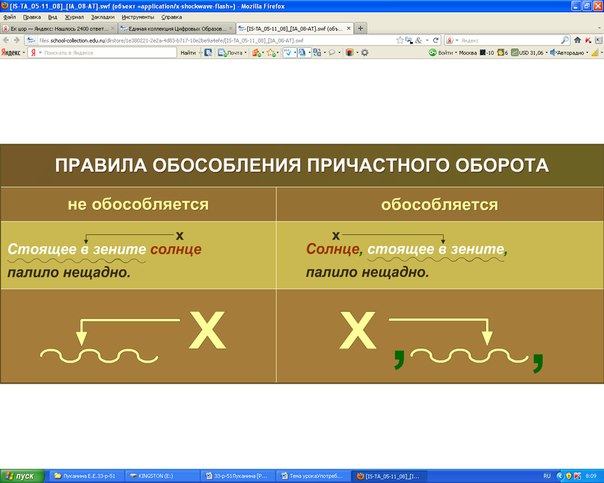Click the spell-check checkmark icon

pyautogui.click(x=287, y=53)
